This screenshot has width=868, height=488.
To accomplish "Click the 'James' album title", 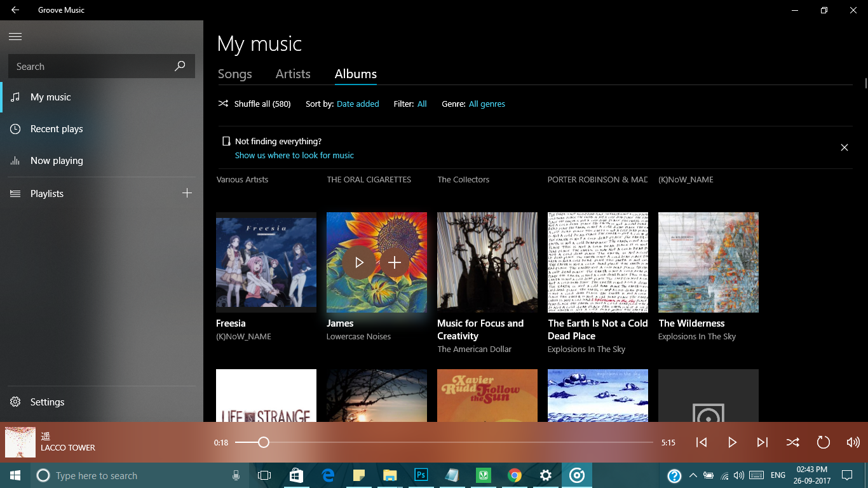I will [x=340, y=323].
